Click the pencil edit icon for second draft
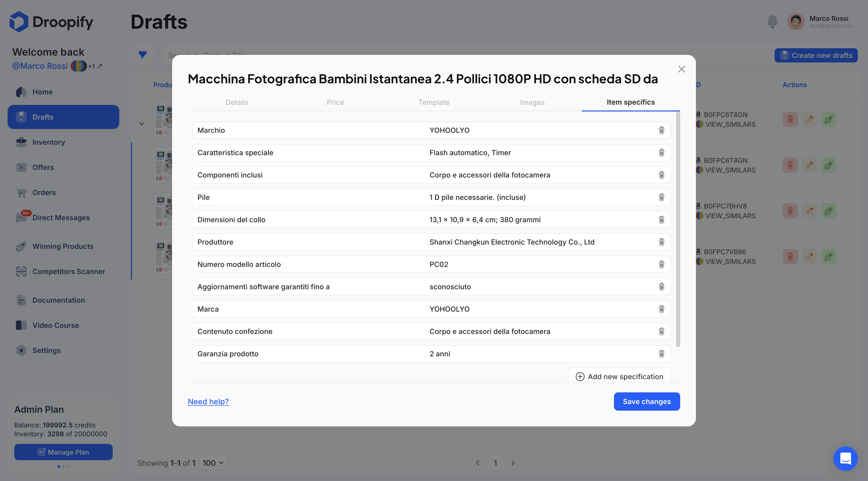 click(x=809, y=165)
